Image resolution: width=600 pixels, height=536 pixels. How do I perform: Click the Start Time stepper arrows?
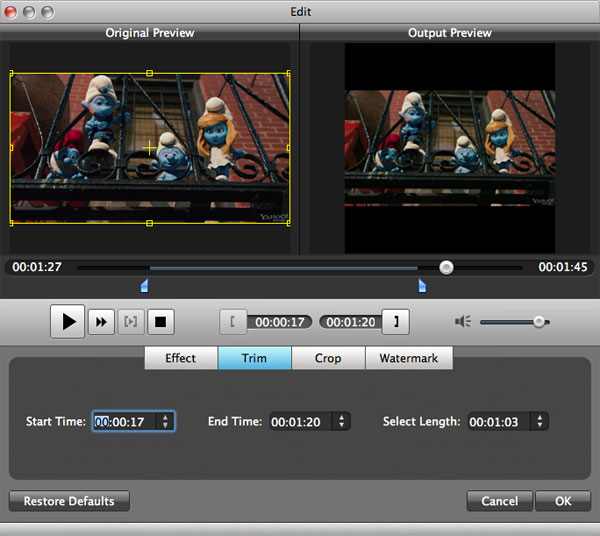click(165, 422)
